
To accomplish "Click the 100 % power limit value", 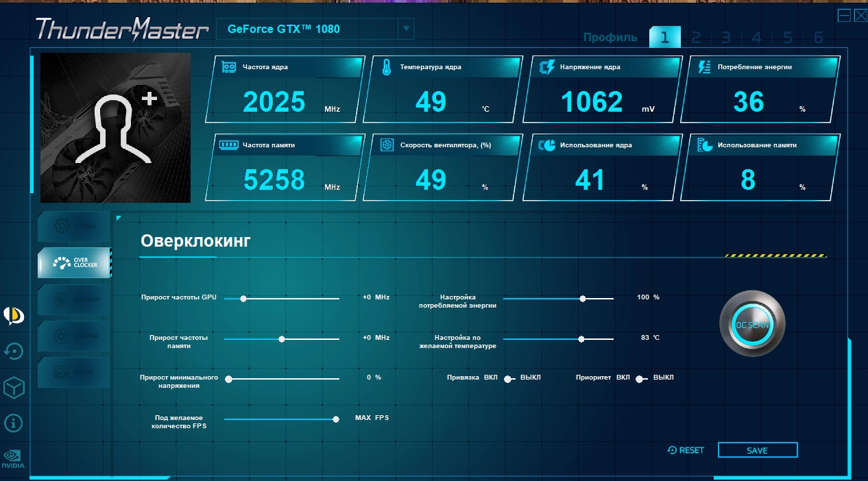I will [648, 297].
